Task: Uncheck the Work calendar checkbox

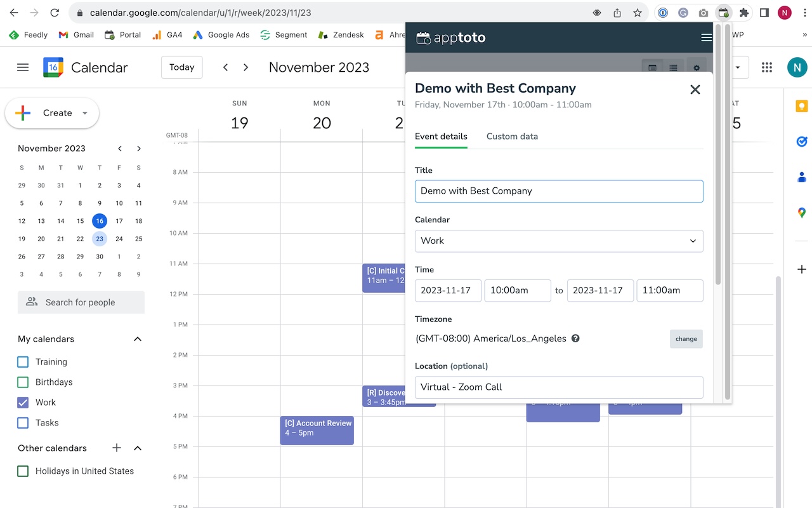Action: pyautogui.click(x=23, y=403)
